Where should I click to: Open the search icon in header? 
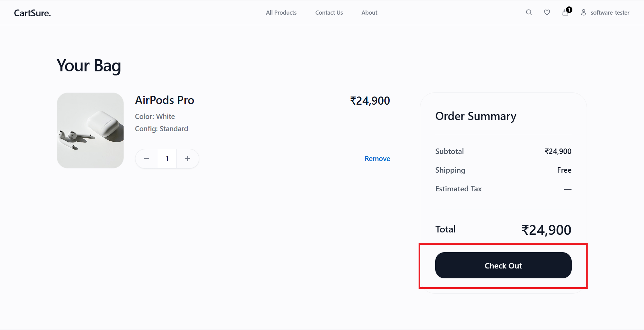(x=529, y=13)
